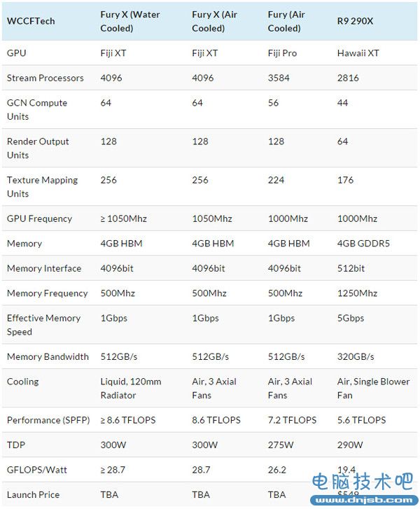Click the WCCFTech header cell
Image resolution: width=420 pixels, height=509 pixels.
31,21
